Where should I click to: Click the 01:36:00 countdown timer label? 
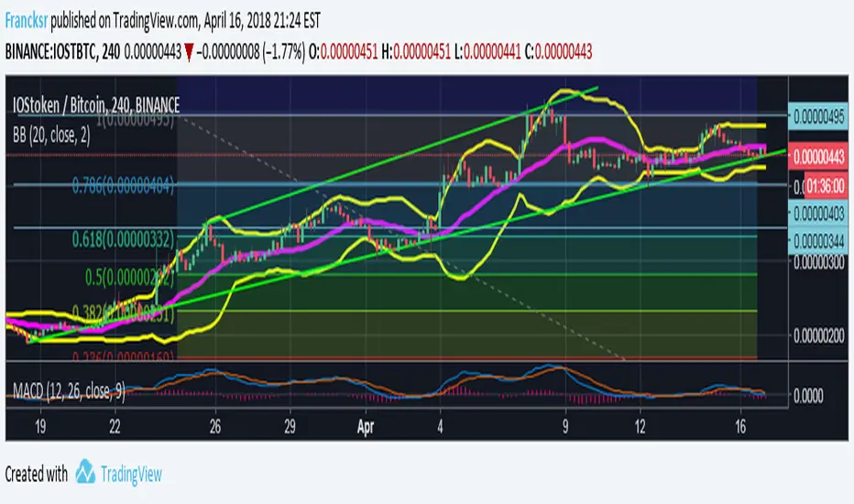pos(825,186)
